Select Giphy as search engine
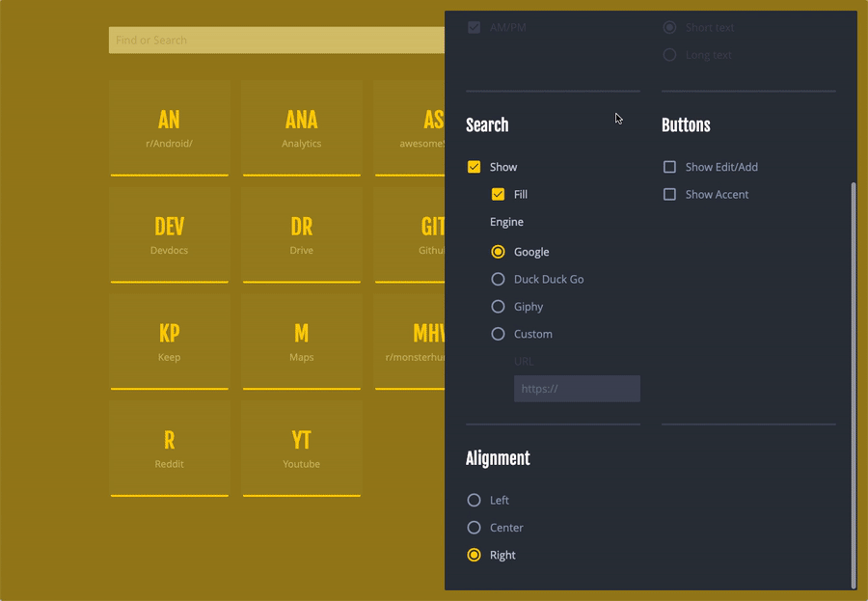868x601 pixels. [x=498, y=307]
